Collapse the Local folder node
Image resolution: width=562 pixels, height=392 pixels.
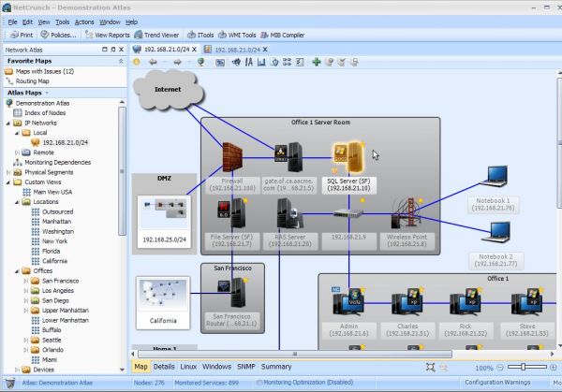click(x=17, y=133)
